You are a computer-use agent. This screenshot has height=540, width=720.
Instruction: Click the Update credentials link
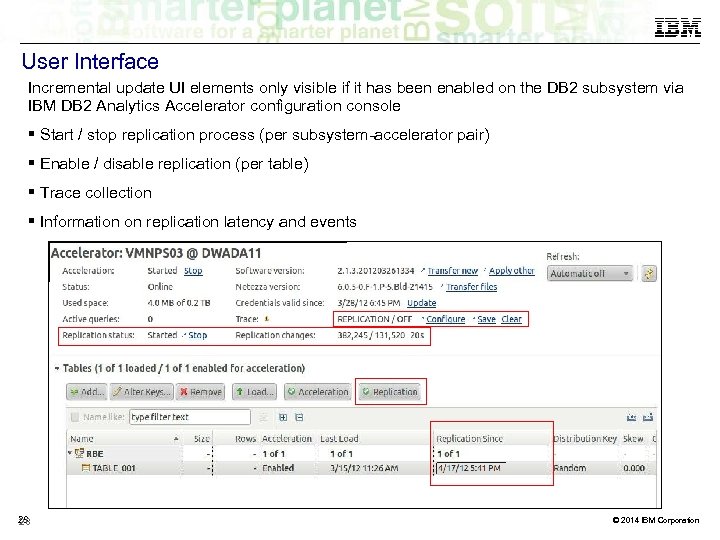422,303
